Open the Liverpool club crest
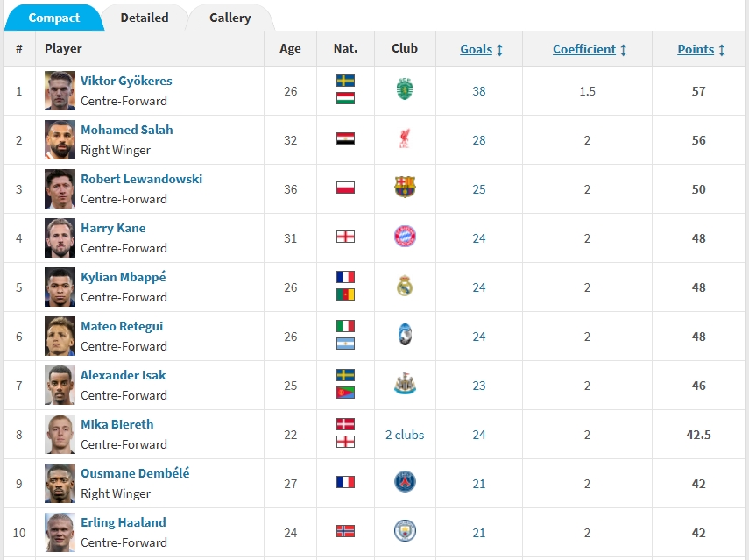Image resolution: width=749 pixels, height=560 pixels. 405,138
